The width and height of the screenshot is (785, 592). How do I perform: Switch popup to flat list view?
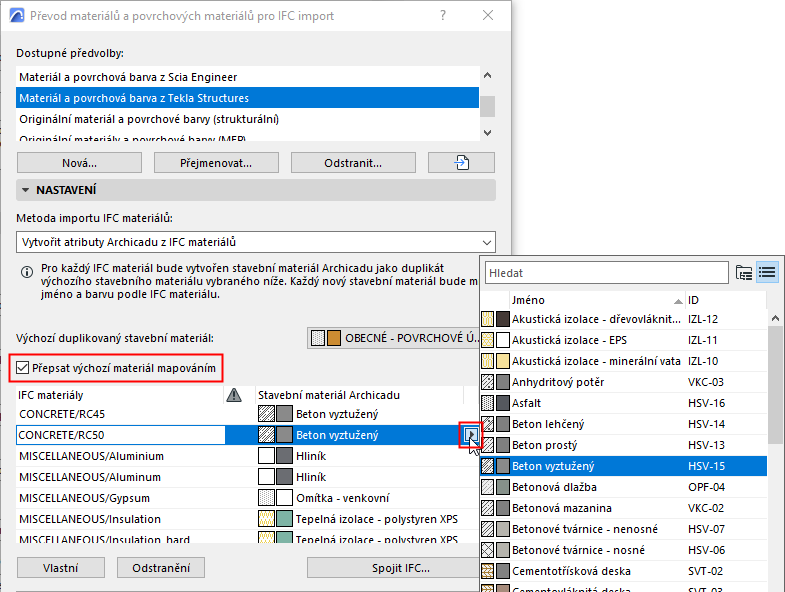[x=767, y=273]
